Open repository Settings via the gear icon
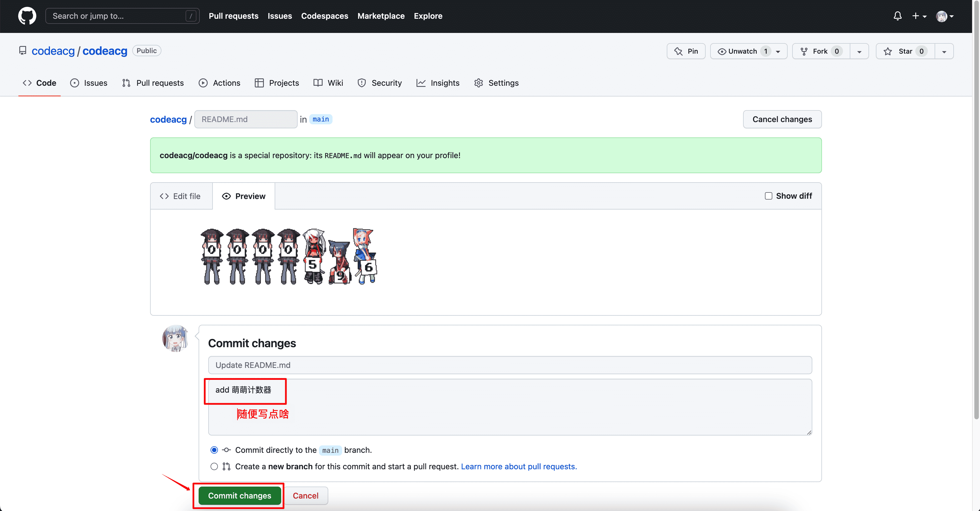Viewport: 980px width, 511px height. (x=479, y=83)
